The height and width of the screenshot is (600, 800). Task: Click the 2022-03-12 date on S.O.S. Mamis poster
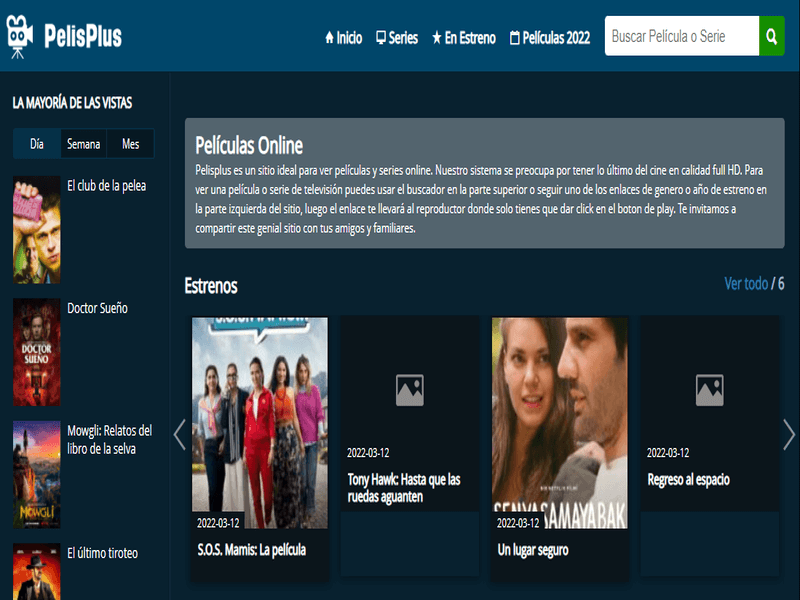218,523
